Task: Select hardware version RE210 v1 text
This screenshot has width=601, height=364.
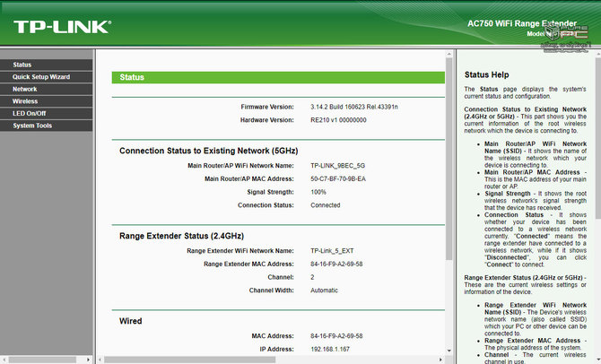Action: point(338,120)
